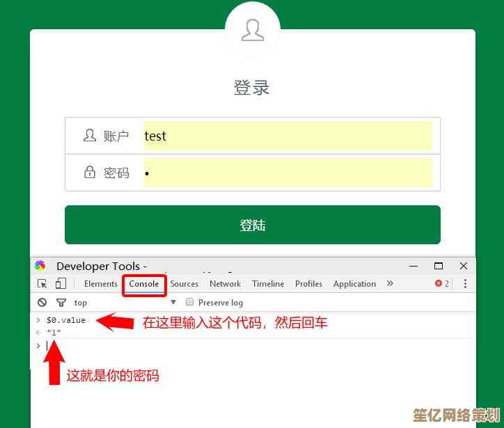Click into the 密码 password field
Viewport: 504px width, 428px height.
[288, 173]
